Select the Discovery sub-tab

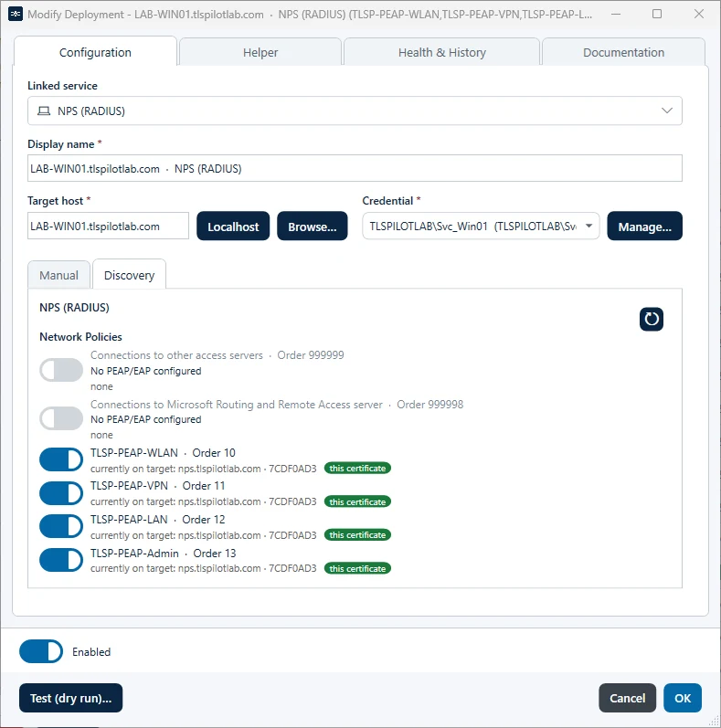129,275
